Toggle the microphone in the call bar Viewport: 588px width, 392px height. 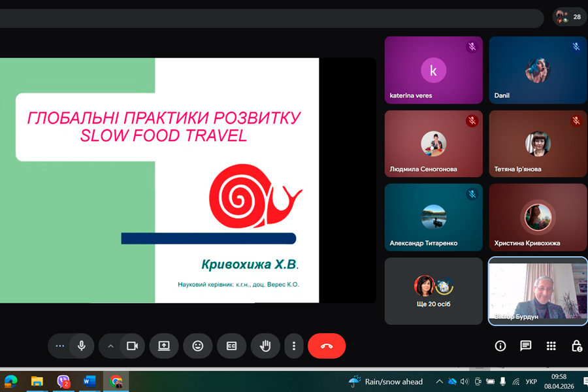(x=82, y=346)
